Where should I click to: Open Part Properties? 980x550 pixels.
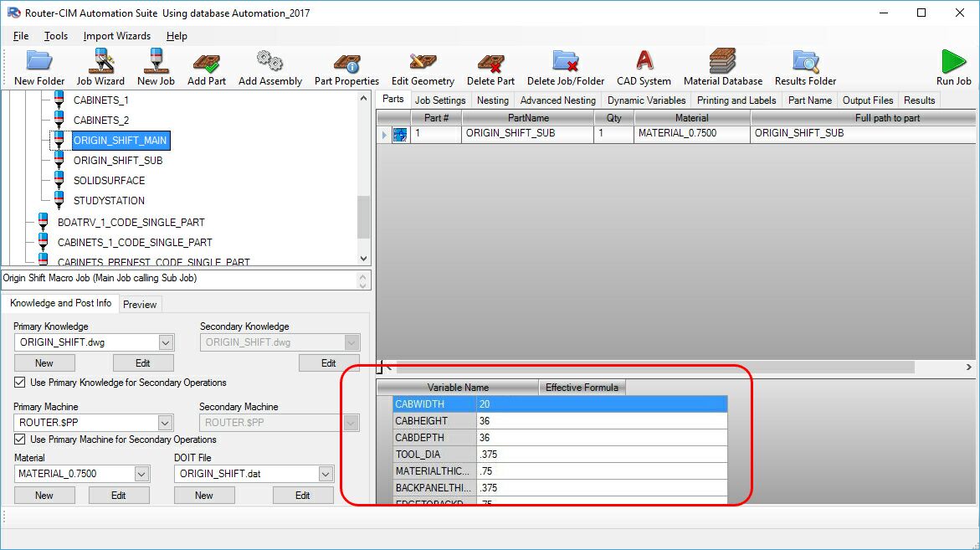click(346, 67)
